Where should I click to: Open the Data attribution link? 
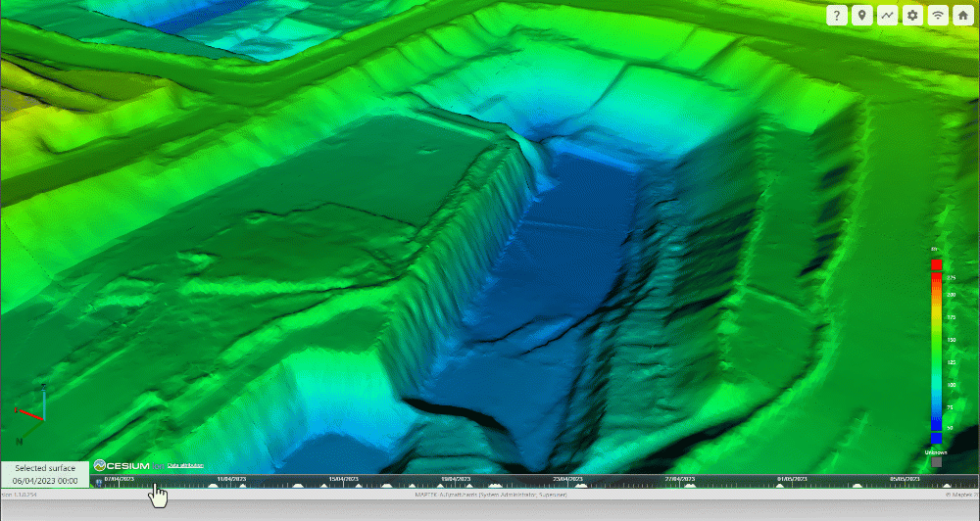185,466
